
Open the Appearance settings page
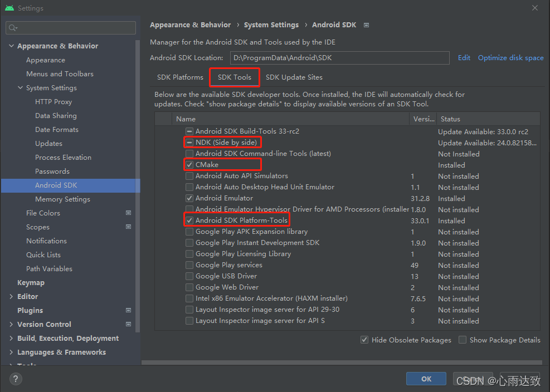(x=46, y=60)
